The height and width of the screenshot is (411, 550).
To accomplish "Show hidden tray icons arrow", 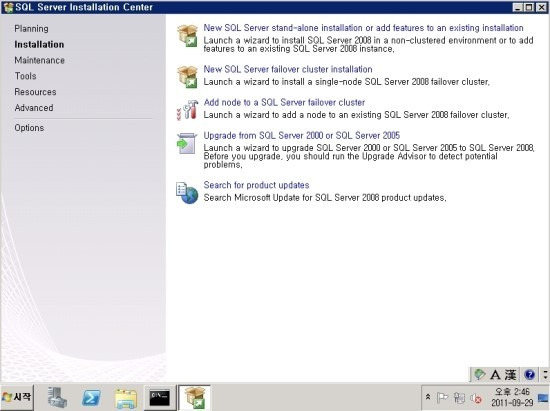I will coord(428,397).
